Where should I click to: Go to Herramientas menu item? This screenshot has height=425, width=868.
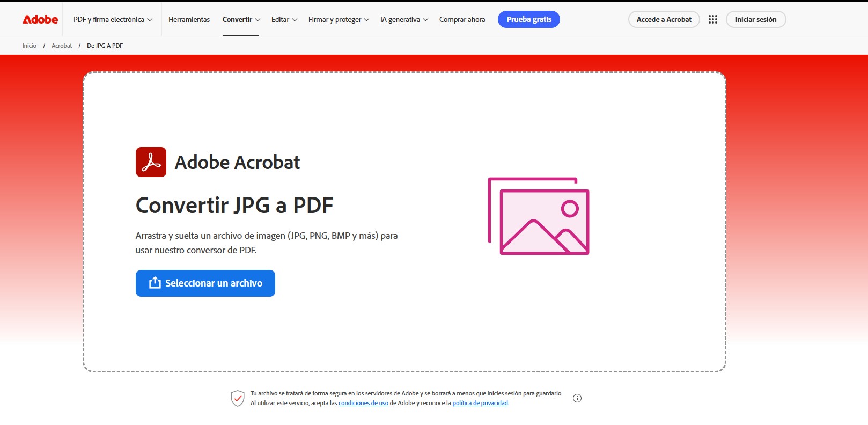tap(189, 19)
